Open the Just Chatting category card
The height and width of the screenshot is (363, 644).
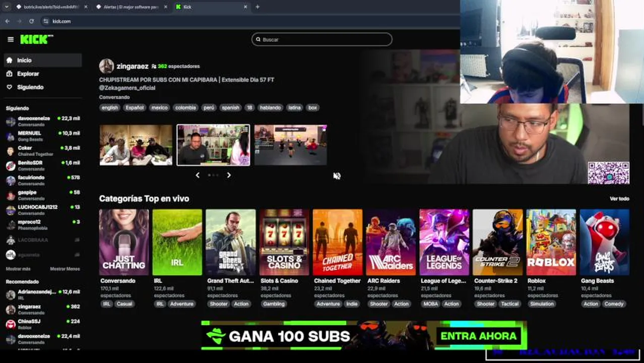pos(124,242)
